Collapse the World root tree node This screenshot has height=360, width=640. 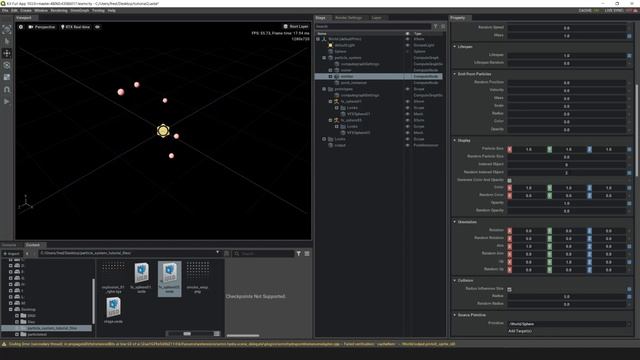[x=318, y=39]
